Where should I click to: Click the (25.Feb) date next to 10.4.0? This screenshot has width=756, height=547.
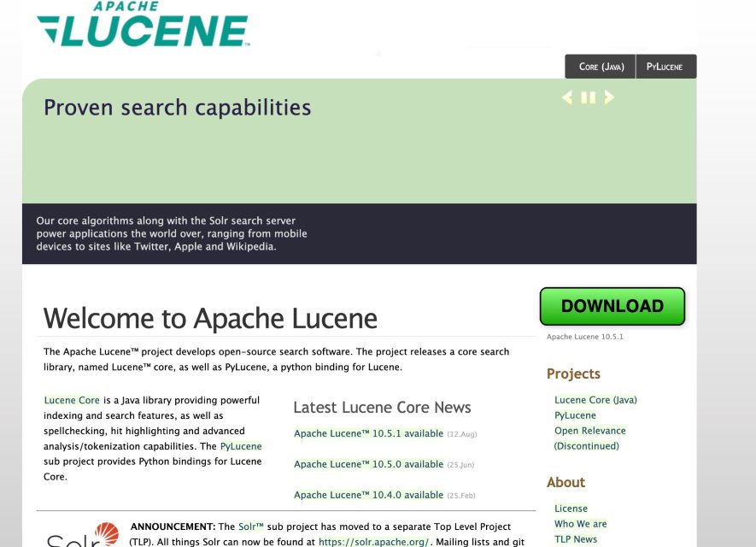461,496
